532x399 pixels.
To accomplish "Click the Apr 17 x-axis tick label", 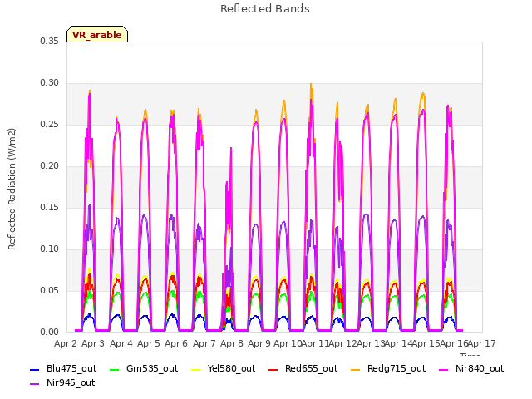I will coord(482,343).
